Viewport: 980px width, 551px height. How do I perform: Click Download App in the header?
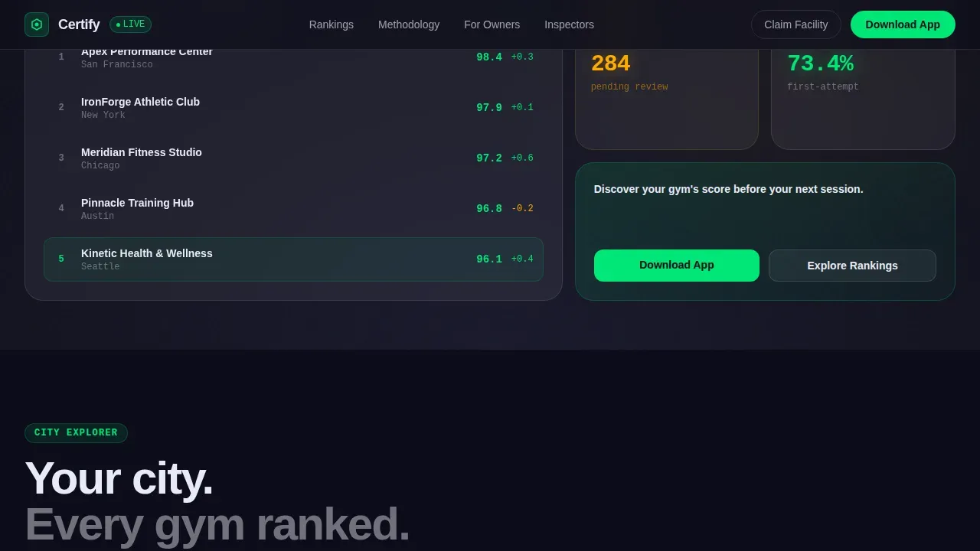tap(903, 24)
